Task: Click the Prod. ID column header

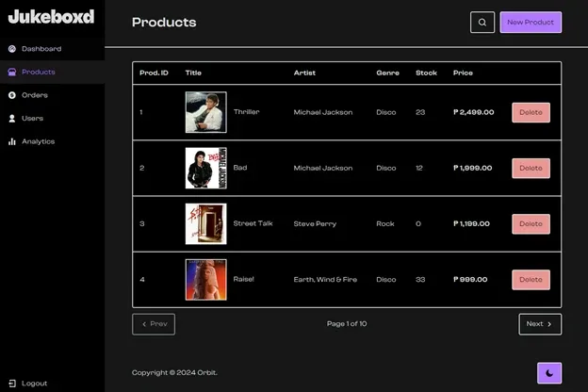Action: 154,73
